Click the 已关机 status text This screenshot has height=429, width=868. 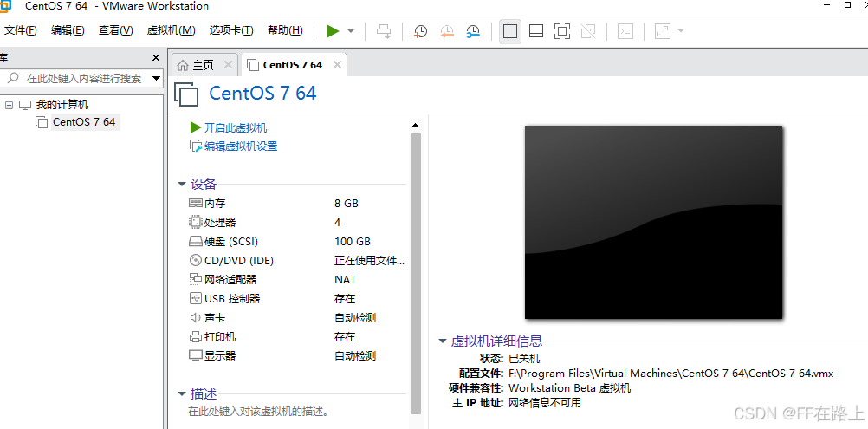524,358
